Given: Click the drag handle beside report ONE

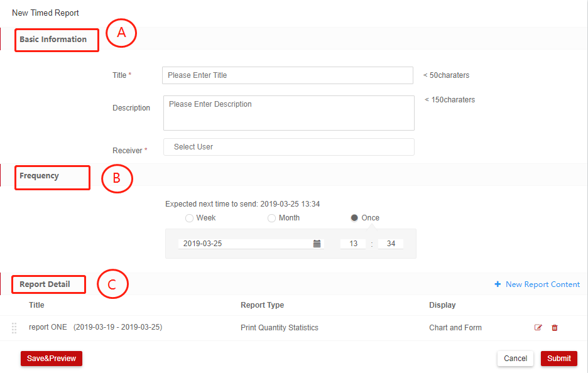Looking at the screenshot, I should pos(14,328).
